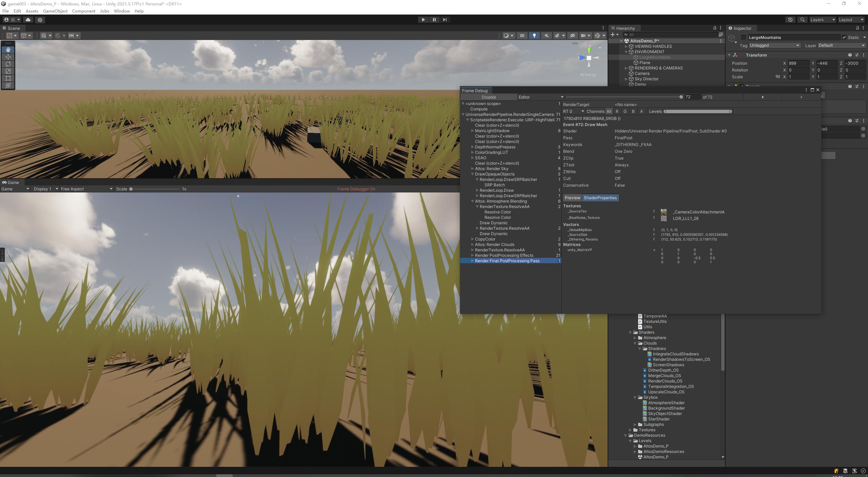Click the snap increment ruler icon
Viewport: 868px width, 477px height.
point(71,36)
